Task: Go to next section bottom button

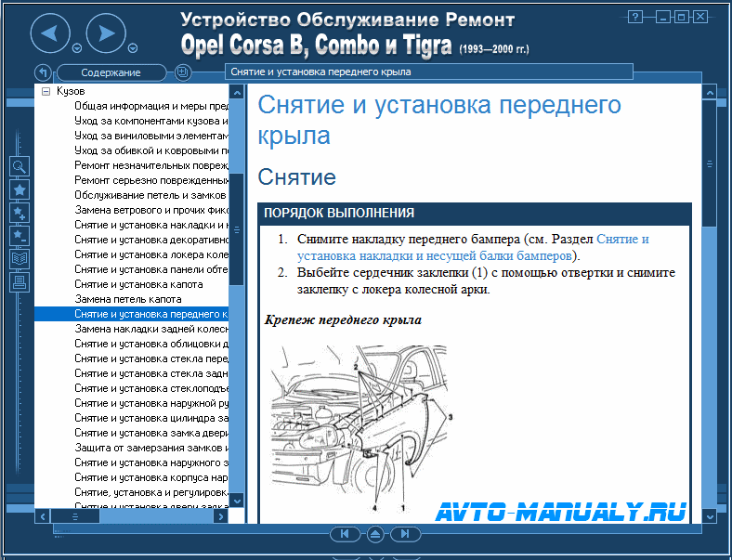Action: (405, 534)
